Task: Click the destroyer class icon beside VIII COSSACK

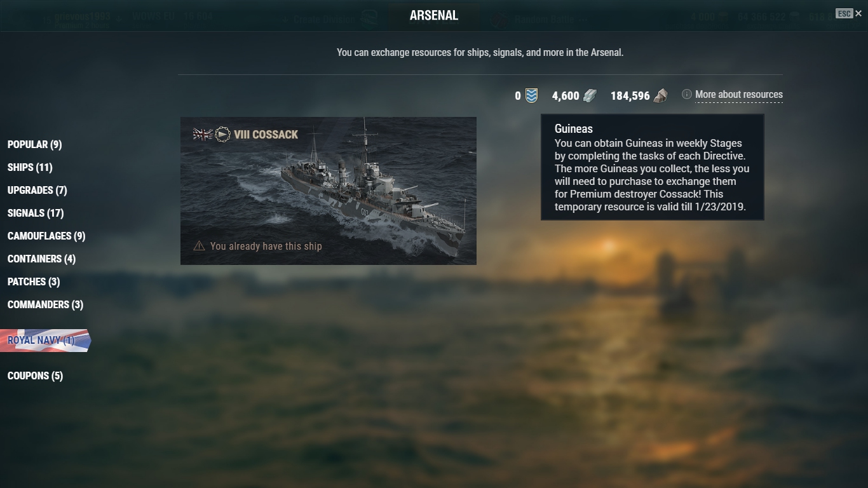Action: click(x=222, y=134)
